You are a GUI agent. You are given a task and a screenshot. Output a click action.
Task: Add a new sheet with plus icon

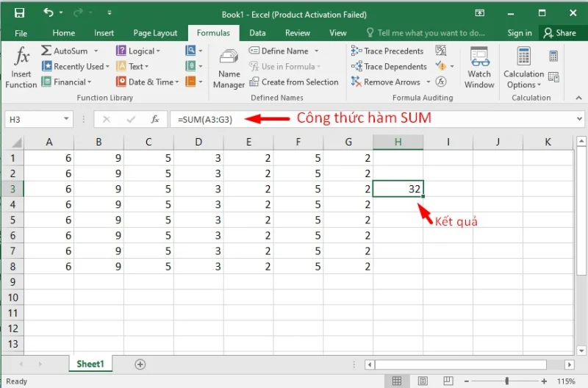coord(140,364)
